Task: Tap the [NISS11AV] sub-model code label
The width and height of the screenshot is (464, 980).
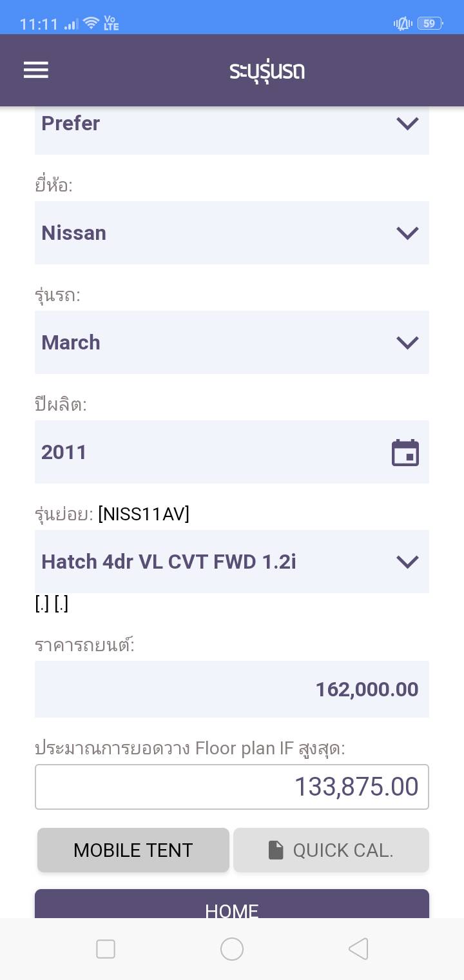Action: click(144, 514)
